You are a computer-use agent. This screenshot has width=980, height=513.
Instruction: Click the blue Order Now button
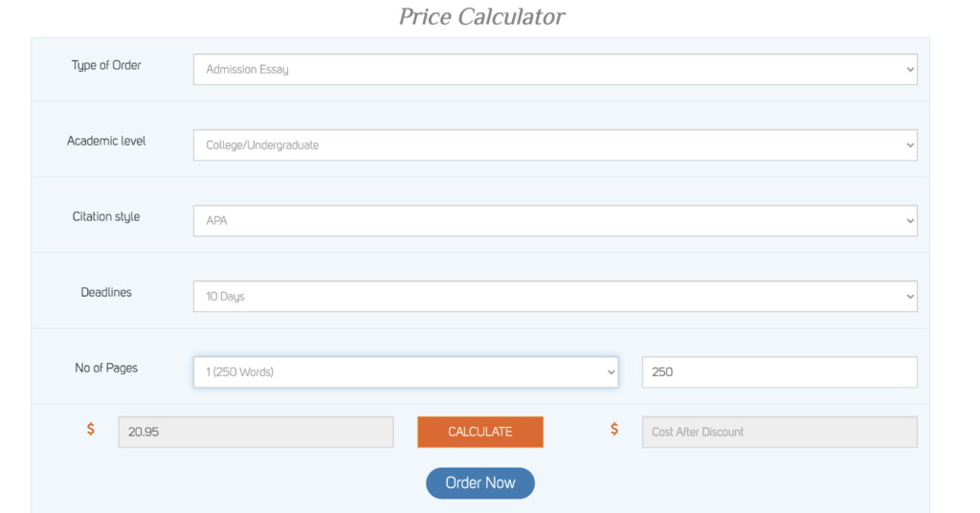(x=480, y=483)
